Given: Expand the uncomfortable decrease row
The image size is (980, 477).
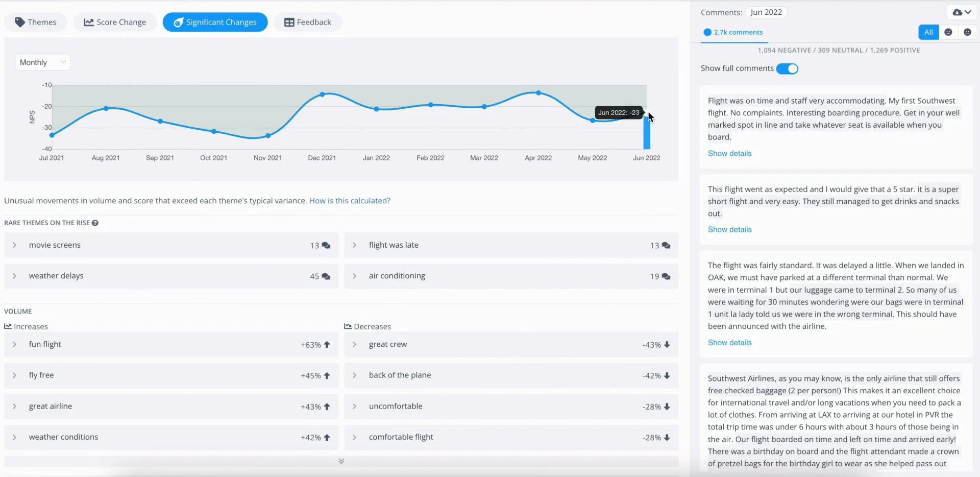Looking at the screenshot, I should tap(511, 407).
